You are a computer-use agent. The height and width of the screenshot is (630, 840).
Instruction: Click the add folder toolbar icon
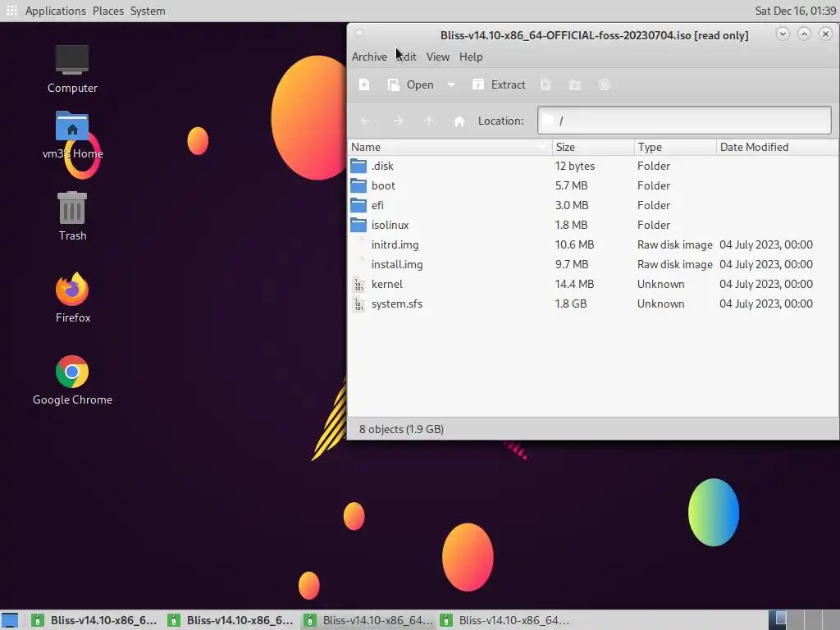pos(575,84)
